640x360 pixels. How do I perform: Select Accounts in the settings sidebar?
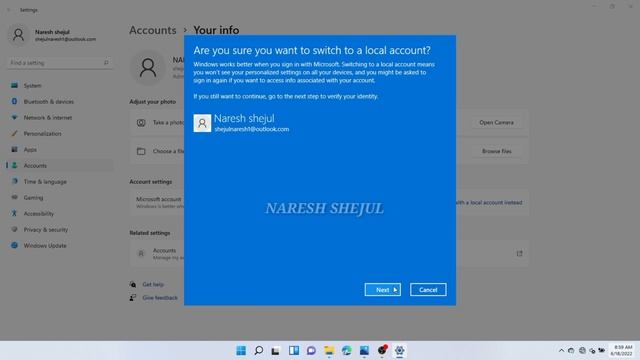[60, 166]
